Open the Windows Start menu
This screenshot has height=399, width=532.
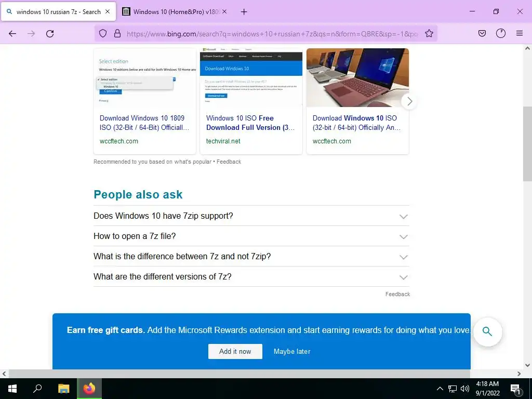pyautogui.click(x=12, y=389)
